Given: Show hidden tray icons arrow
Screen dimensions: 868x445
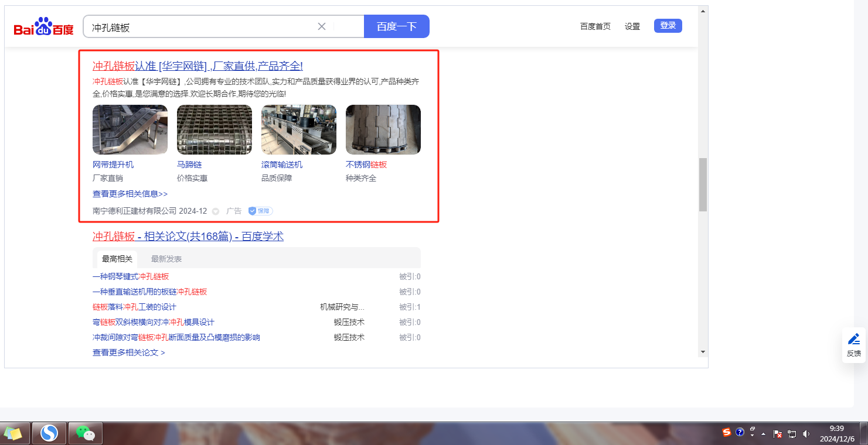Looking at the screenshot, I should pyautogui.click(x=763, y=434).
